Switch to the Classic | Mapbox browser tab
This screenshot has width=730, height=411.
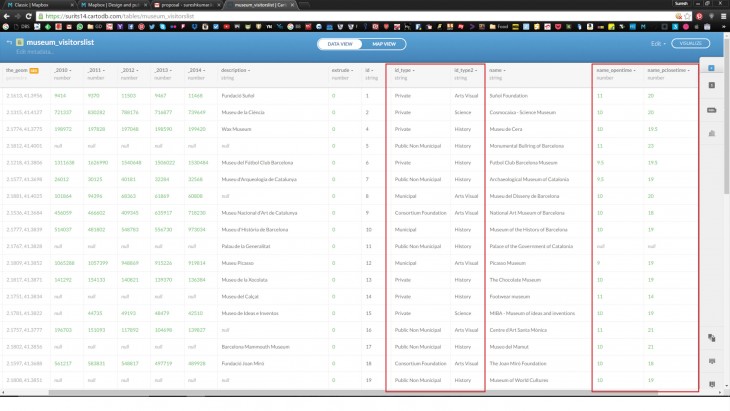click(33, 5)
